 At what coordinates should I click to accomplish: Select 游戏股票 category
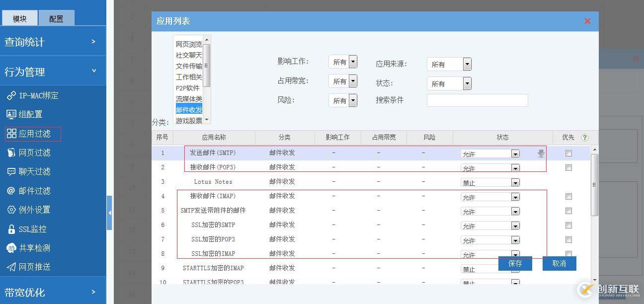(189, 120)
